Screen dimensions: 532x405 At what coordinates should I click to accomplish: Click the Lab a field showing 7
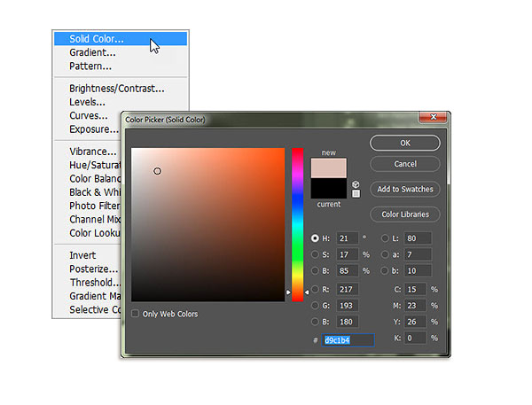click(x=418, y=254)
